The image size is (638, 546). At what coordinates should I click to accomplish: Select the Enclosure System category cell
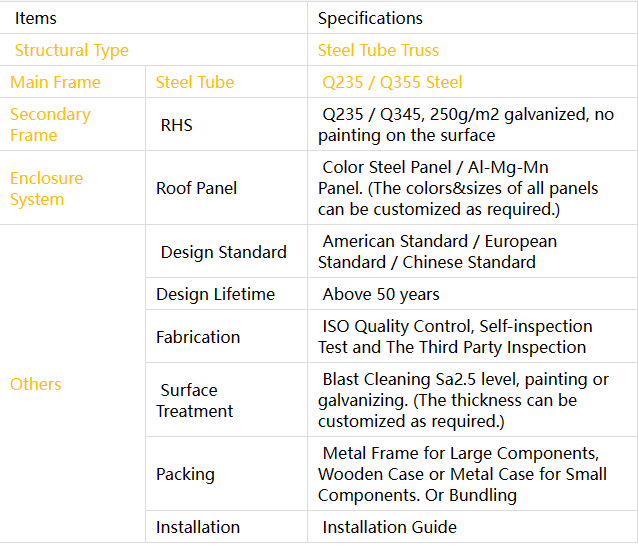[x=46, y=188]
